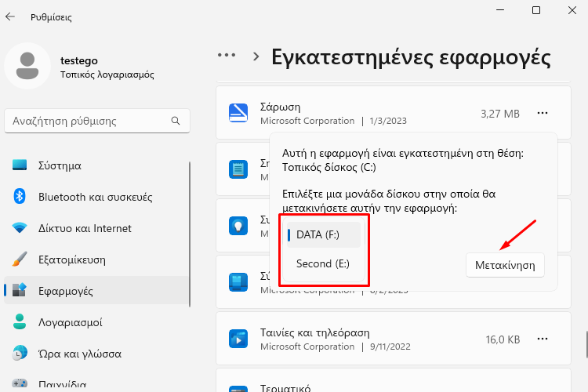Click the paintbrush icon for Εξατομίκευση

click(x=20, y=260)
